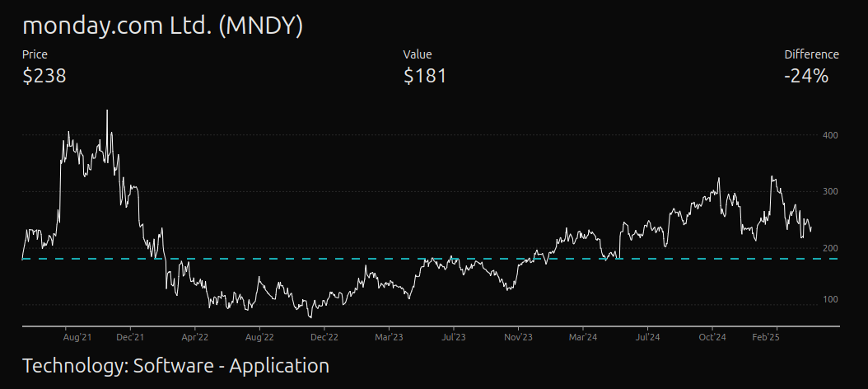Select the Apr'22 x-axis label
Viewport: 868px width, 389px height.
[x=195, y=336]
